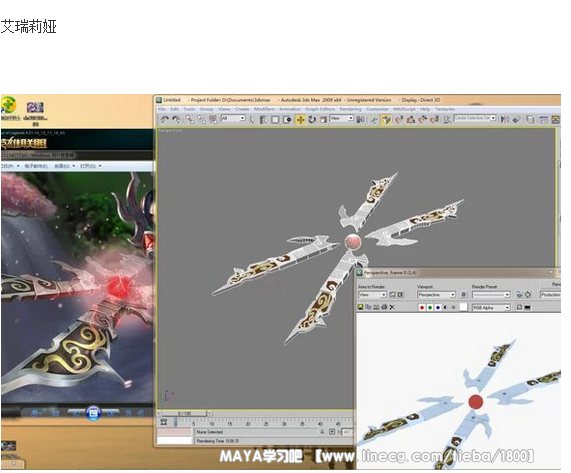Activate the Select and Move tool
Image resolution: width=571 pixels, height=473 pixels.
[300, 119]
